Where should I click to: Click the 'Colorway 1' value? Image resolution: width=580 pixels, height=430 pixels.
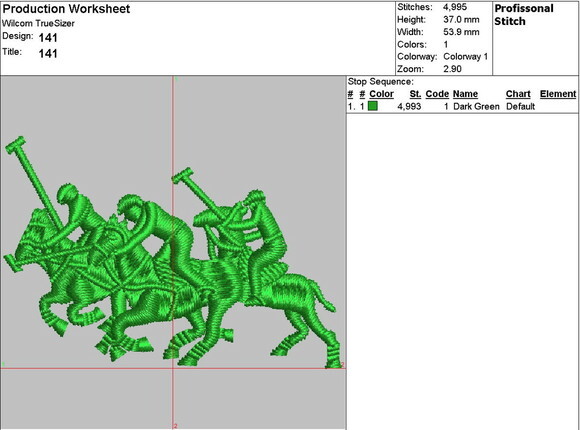(x=466, y=57)
